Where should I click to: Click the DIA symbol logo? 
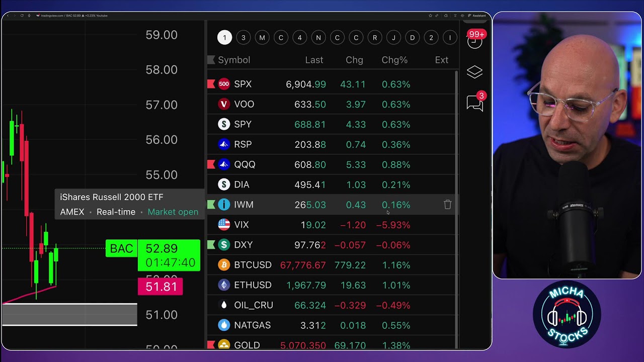[224, 185]
